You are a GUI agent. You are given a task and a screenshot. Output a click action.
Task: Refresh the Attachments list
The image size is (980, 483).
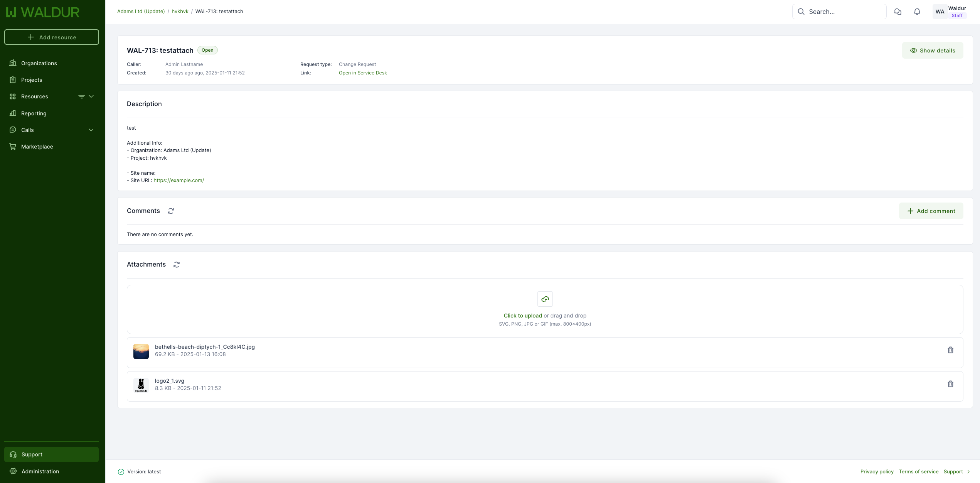pos(177,265)
